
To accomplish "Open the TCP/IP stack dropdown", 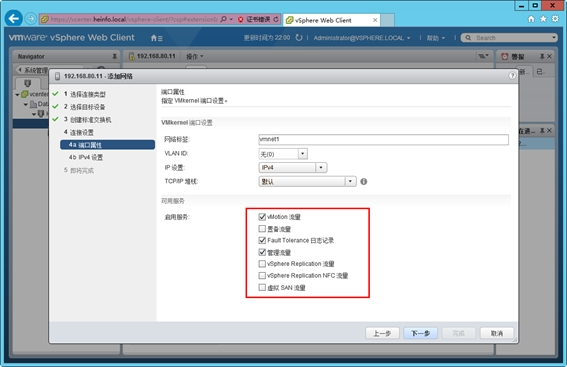I will (350, 182).
